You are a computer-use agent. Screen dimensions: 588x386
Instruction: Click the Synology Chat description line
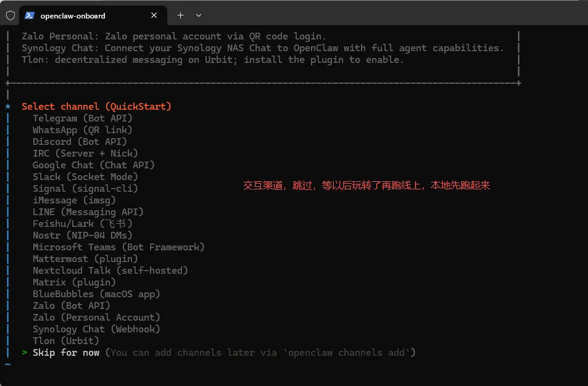point(263,48)
